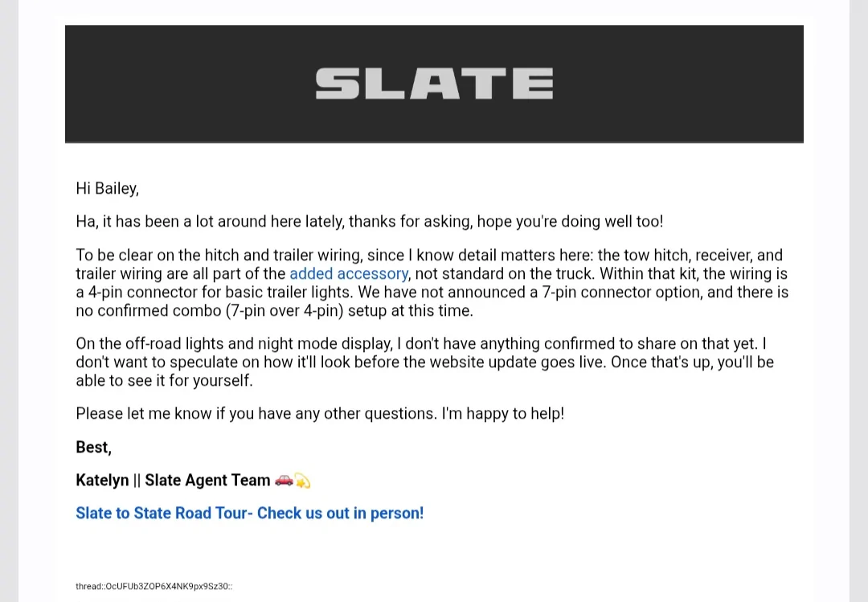Click the 'Hi Bailey,' greeting line
This screenshot has height=602, width=868.
[108, 188]
